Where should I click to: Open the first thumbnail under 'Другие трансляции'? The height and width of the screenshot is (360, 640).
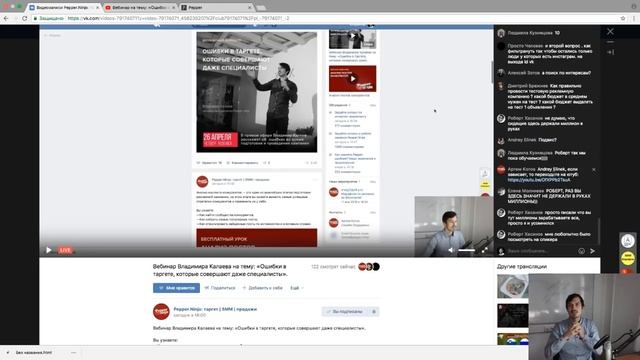(513, 286)
